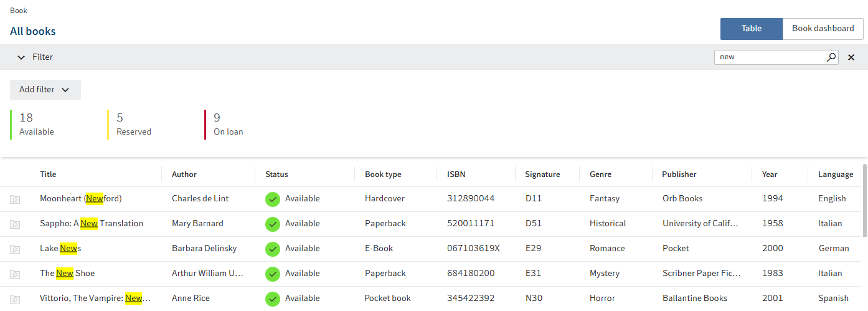Open the folder icon for Lake News row

point(15,249)
